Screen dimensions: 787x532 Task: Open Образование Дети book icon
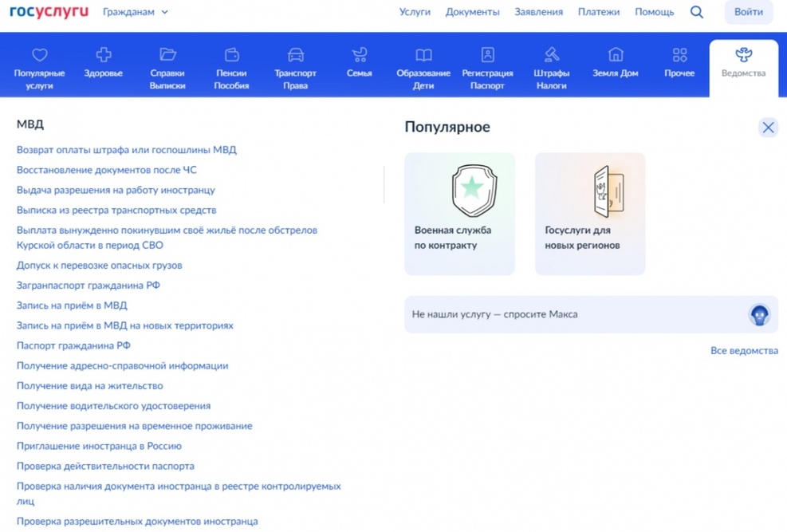click(423, 55)
